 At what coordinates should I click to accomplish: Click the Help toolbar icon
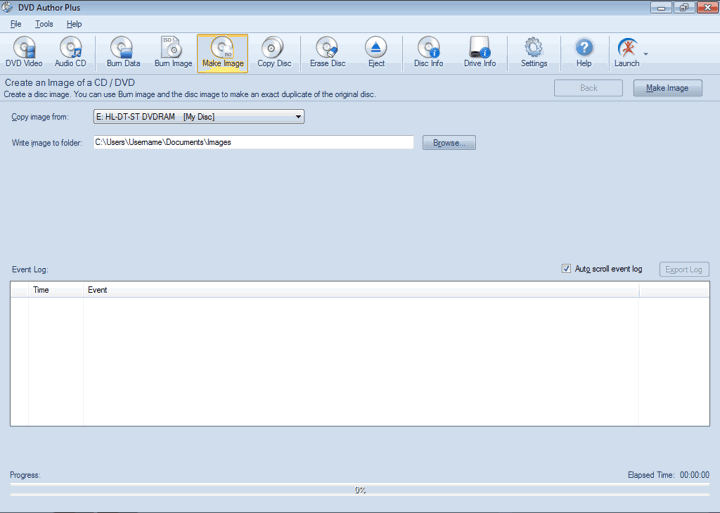584,52
